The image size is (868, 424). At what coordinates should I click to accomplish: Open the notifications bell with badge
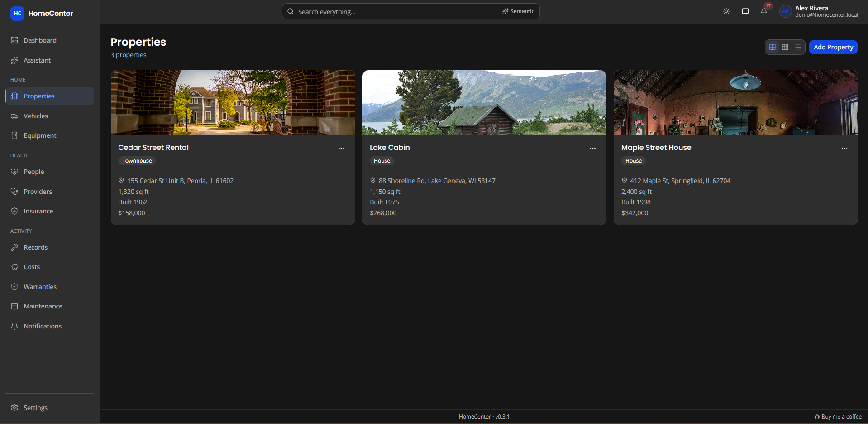pyautogui.click(x=764, y=11)
